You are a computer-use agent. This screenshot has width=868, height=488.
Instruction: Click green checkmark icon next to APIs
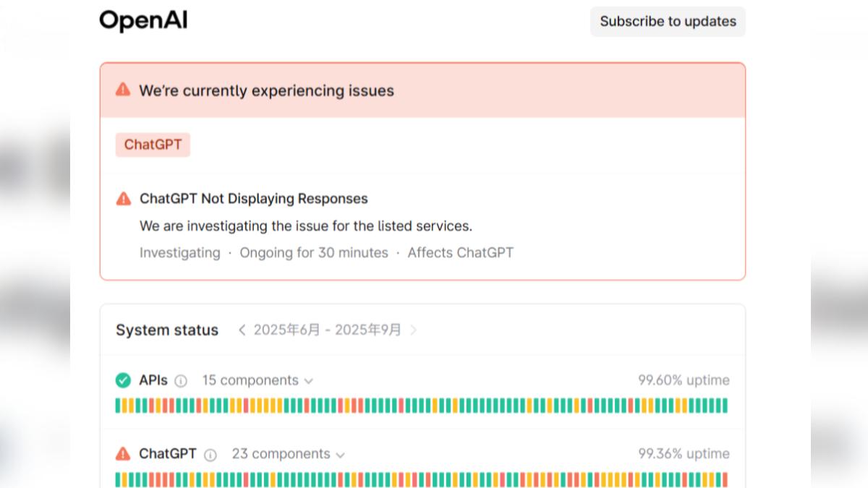point(123,380)
